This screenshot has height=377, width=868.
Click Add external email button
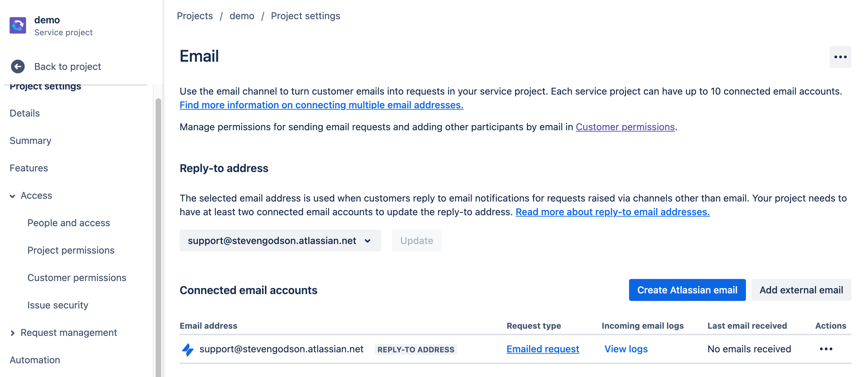(x=801, y=290)
